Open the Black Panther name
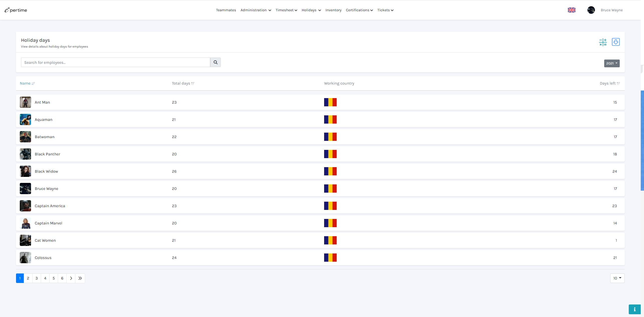This screenshot has height=317, width=644. pos(48,154)
